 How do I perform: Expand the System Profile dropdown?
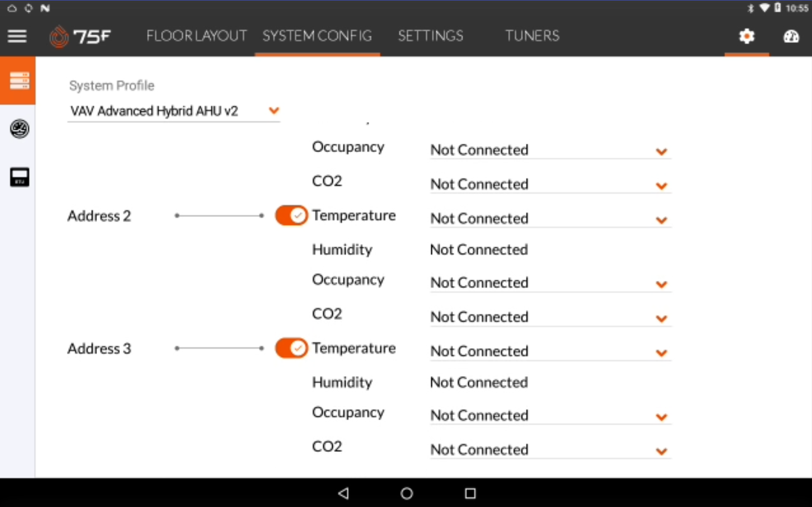coord(173,111)
